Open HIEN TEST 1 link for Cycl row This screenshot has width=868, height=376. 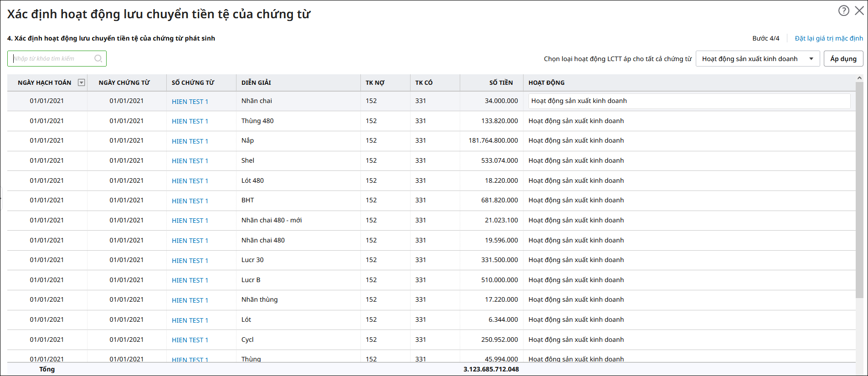[x=190, y=340]
